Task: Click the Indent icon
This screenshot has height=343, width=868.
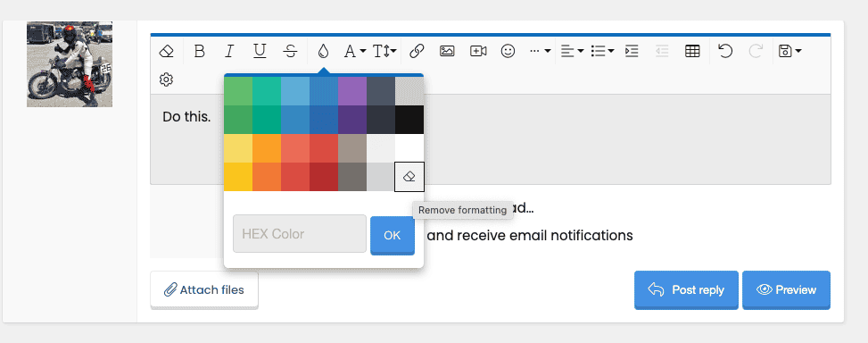Action: click(632, 52)
